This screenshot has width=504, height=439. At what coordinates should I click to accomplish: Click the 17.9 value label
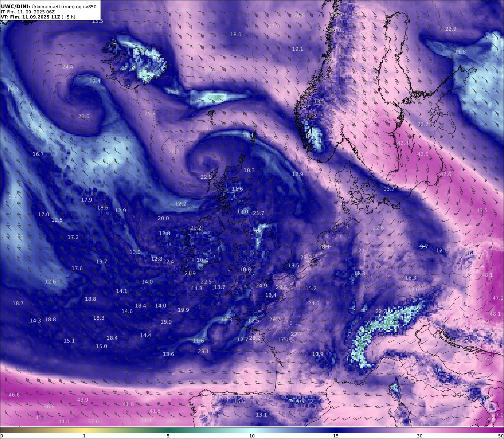(x=87, y=200)
